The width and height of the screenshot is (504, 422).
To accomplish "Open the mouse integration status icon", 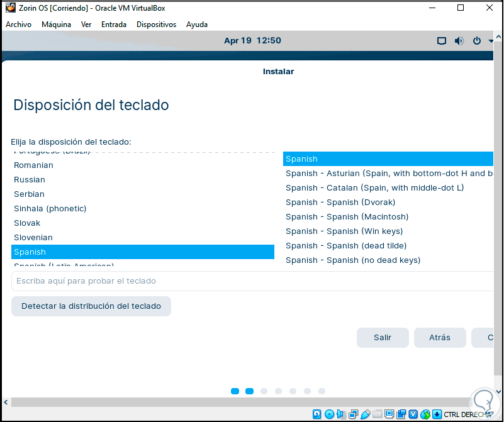I will pyautogui.click(x=425, y=414).
